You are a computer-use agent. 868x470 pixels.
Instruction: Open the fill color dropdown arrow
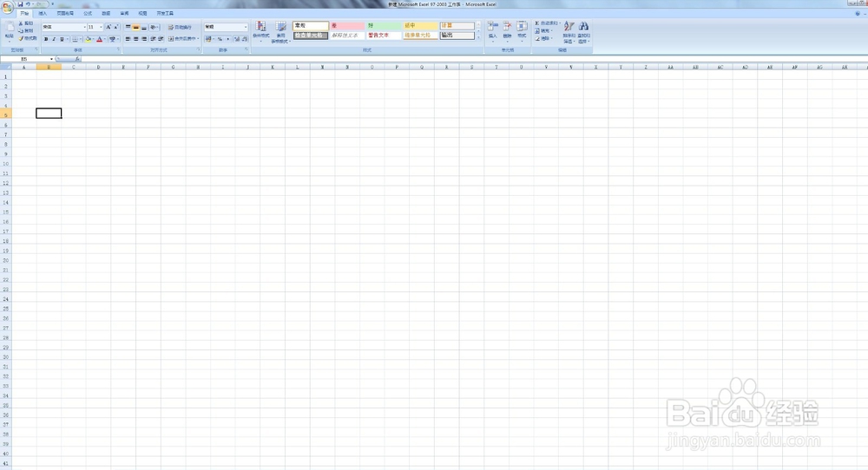pyautogui.click(x=93, y=39)
